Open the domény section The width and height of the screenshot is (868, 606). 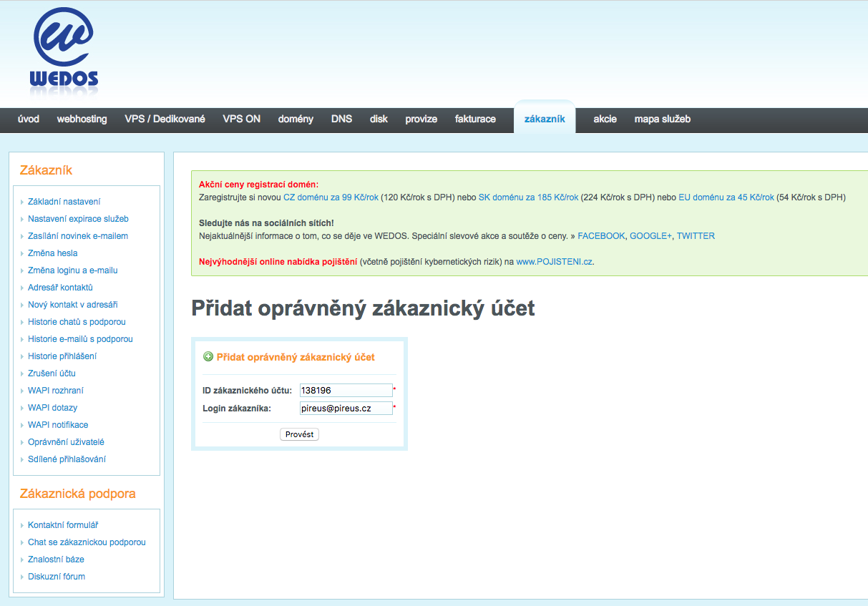point(296,119)
